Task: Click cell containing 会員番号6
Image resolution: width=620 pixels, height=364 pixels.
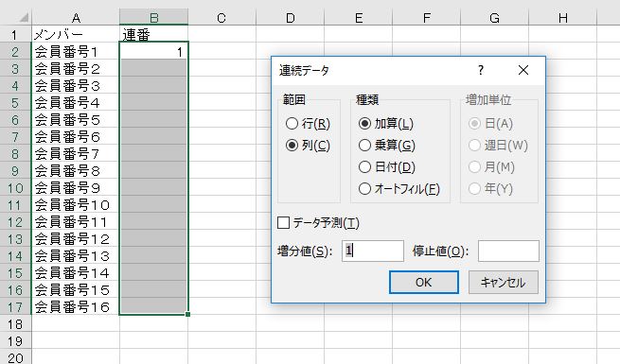Action: [76, 136]
